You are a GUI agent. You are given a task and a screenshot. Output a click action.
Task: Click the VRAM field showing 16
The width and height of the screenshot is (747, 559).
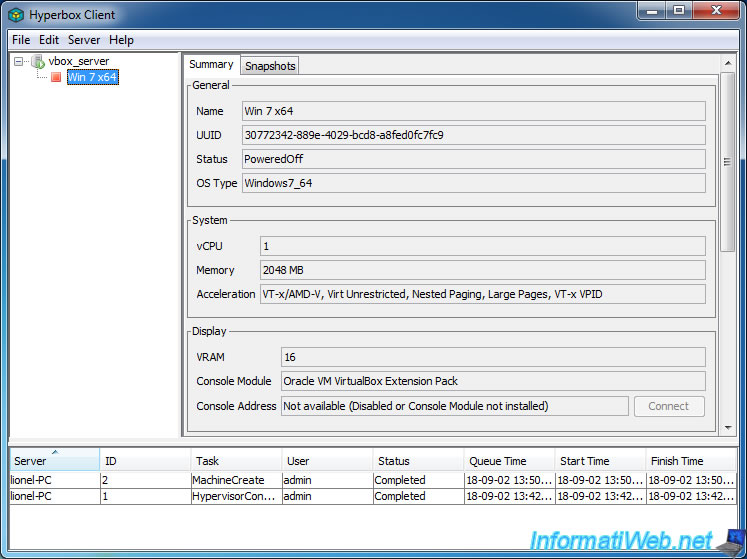(x=493, y=357)
